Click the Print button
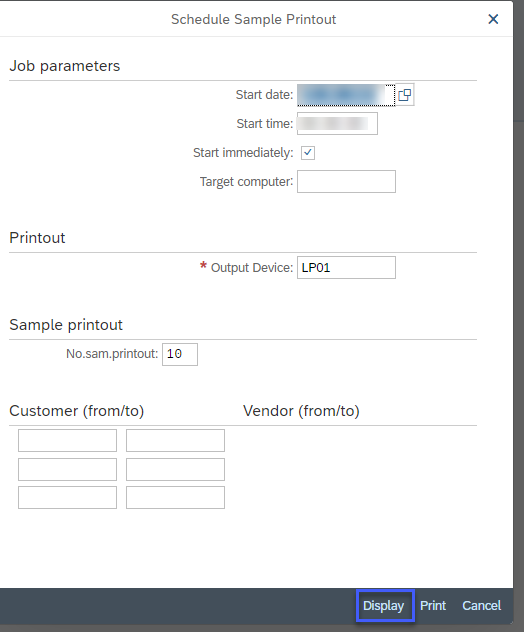The image size is (524, 632). [433, 605]
